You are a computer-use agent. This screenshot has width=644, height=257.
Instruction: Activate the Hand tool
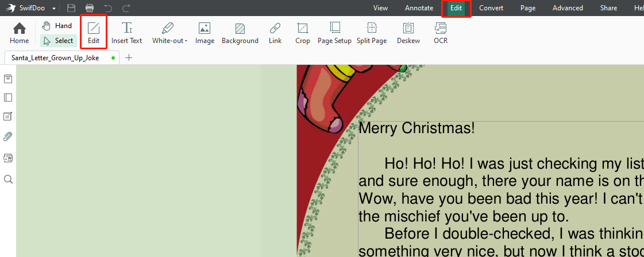[x=57, y=26]
